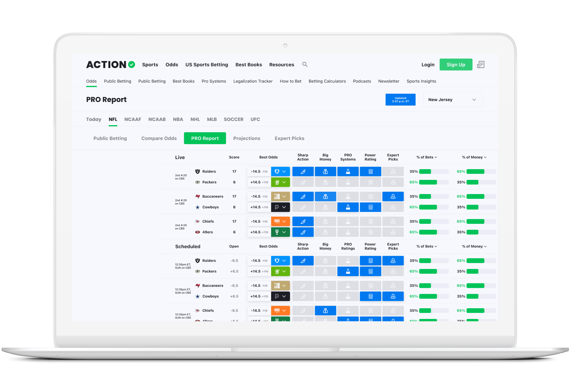
Task: Click the Expert Picks person icon for Buccaneers
Action: coord(393,197)
